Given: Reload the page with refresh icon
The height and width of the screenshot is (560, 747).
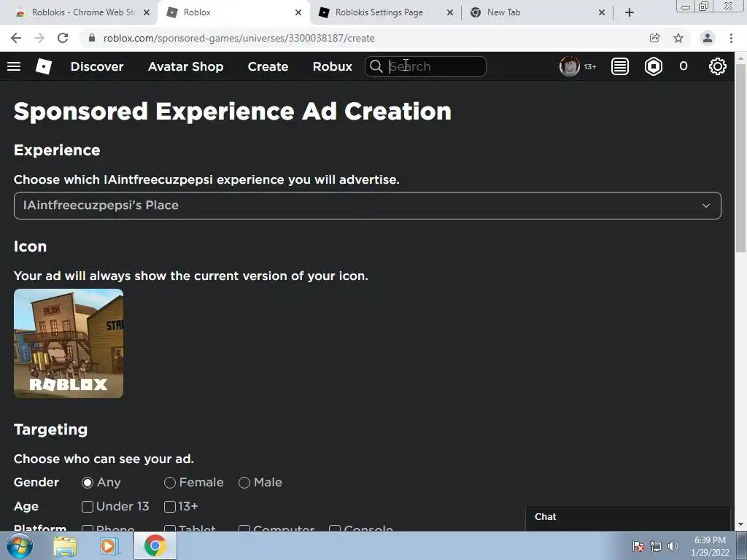Looking at the screenshot, I should (x=63, y=38).
